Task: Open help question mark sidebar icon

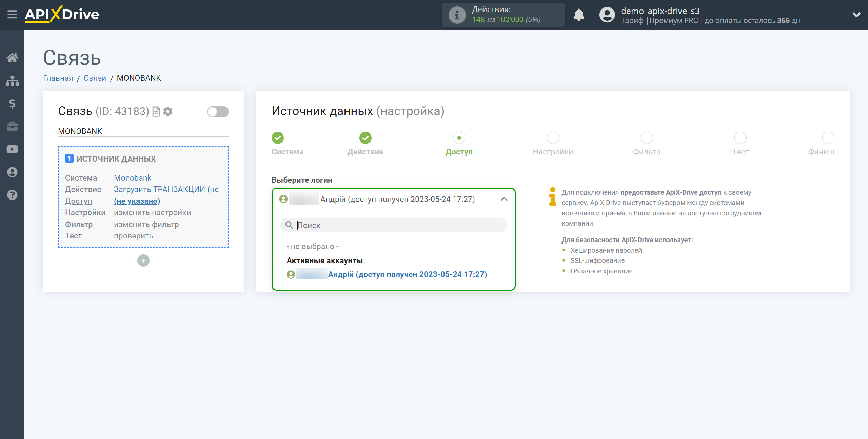Action: pyautogui.click(x=12, y=195)
